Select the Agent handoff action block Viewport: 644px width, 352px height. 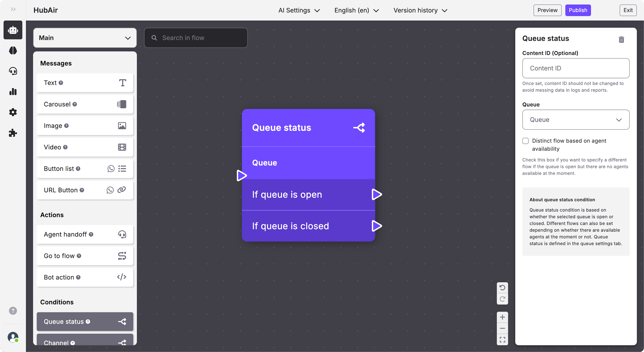(85, 234)
